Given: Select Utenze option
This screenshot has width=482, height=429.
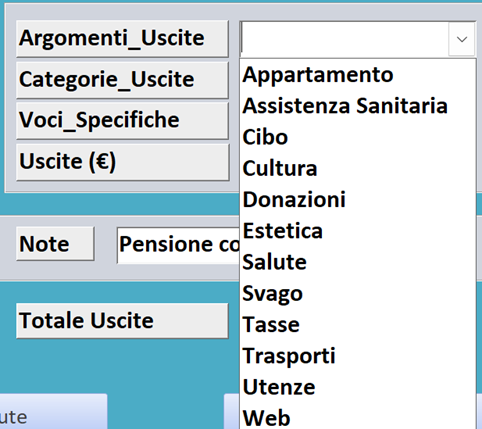Looking at the screenshot, I should [x=358, y=387].
